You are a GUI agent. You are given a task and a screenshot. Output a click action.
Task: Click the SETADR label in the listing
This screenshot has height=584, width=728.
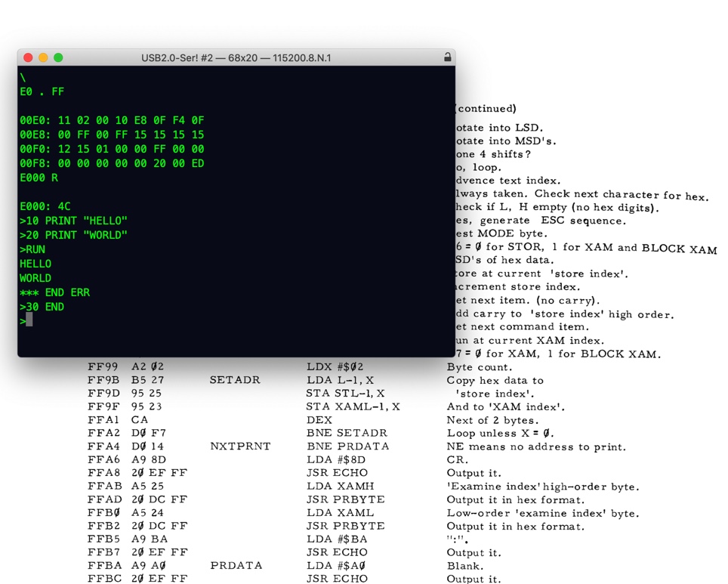[x=235, y=380]
